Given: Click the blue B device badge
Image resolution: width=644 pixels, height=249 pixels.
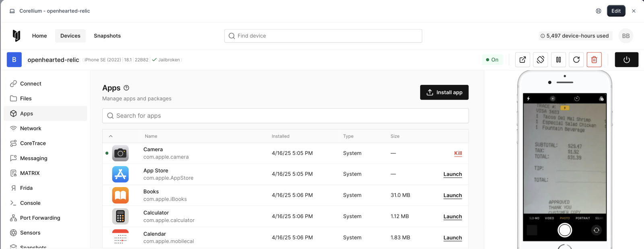Looking at the screenshot, I should tap(14, 60).
